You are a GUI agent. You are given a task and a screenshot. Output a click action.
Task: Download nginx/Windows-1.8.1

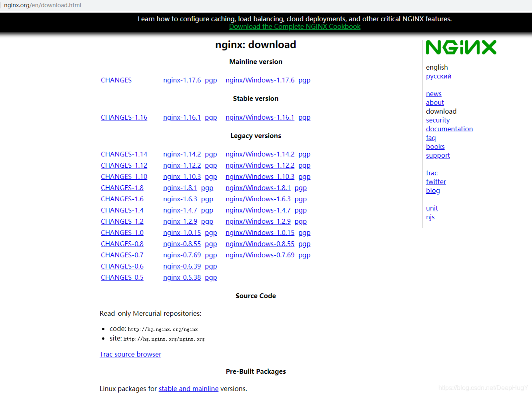click(x=258, y=188)
